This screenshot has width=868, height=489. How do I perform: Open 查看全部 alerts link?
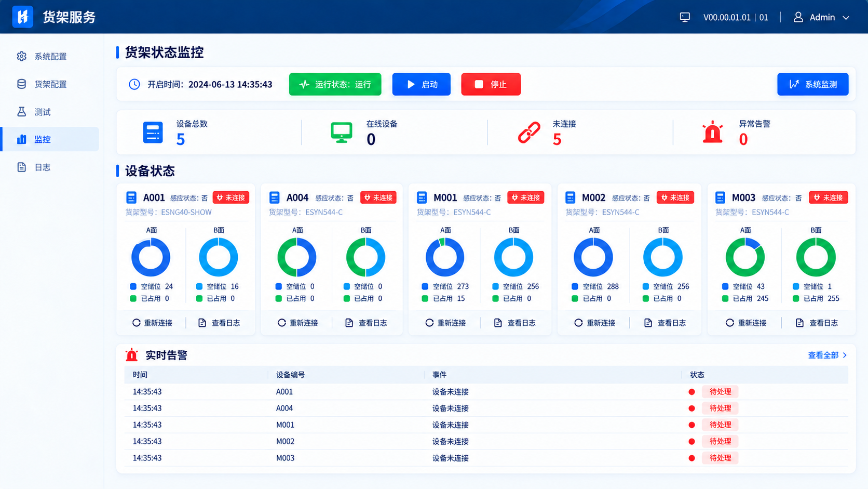click(828, 355)
